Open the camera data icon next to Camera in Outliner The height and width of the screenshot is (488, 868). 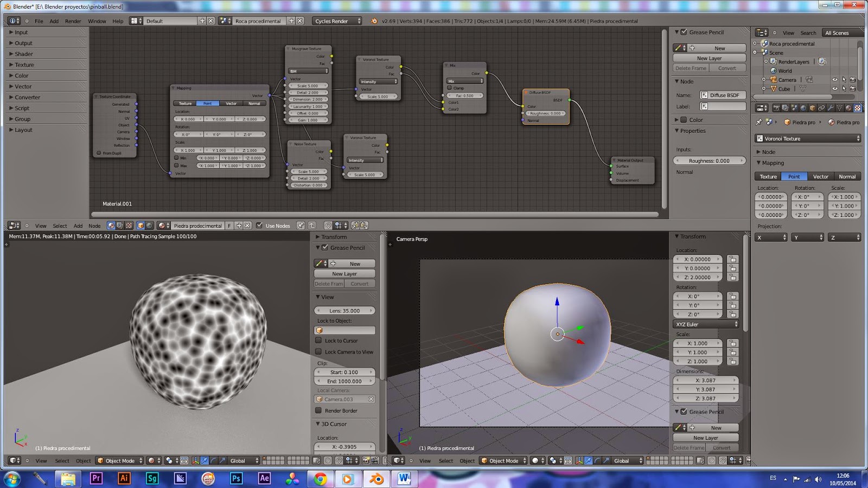(809, 80)
